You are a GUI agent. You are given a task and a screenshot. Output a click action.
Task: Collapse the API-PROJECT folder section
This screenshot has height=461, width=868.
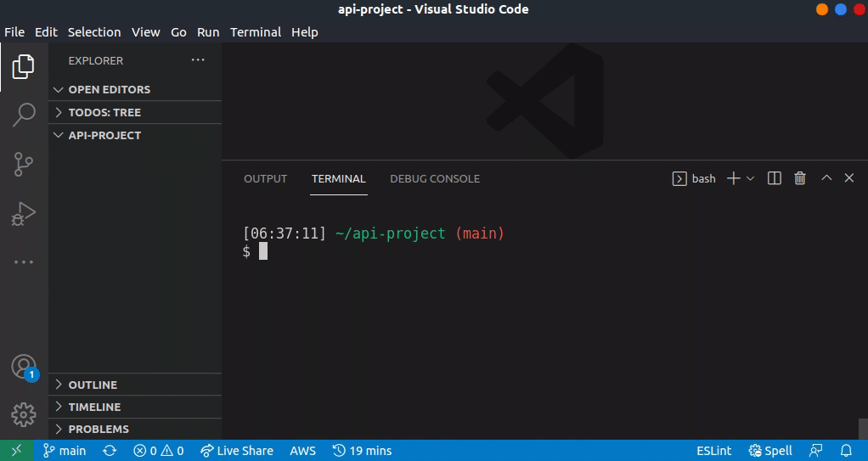[135, 136]
